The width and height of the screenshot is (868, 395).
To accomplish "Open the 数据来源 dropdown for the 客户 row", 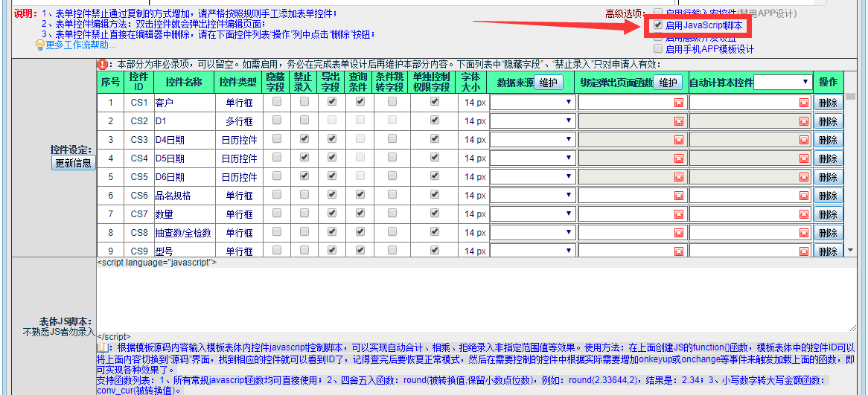I will (x=532, y=103).
